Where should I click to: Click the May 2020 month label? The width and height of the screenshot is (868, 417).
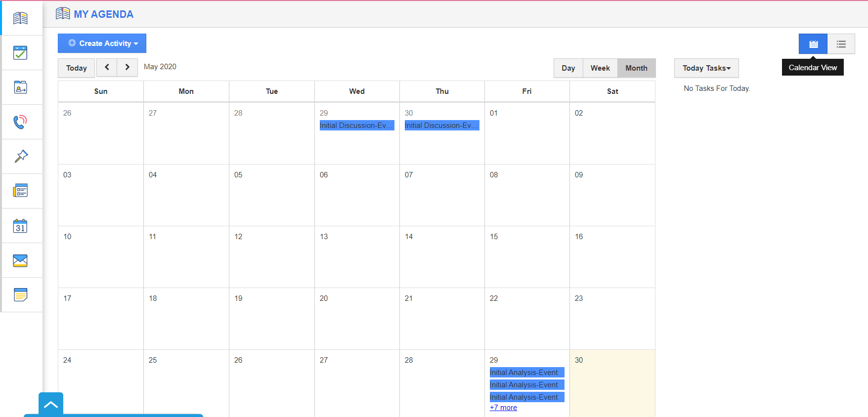[x=160, y=67]
